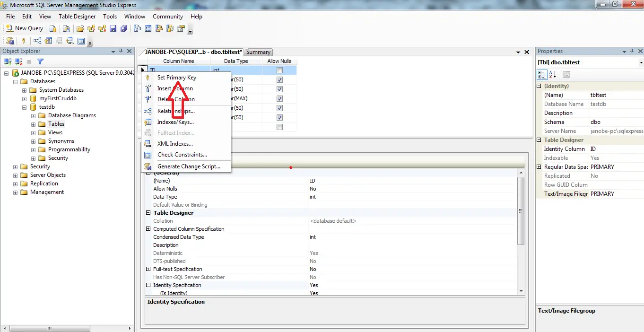Open the Tools menu
This screenshot has height=332, width=644.
point(110,17)
